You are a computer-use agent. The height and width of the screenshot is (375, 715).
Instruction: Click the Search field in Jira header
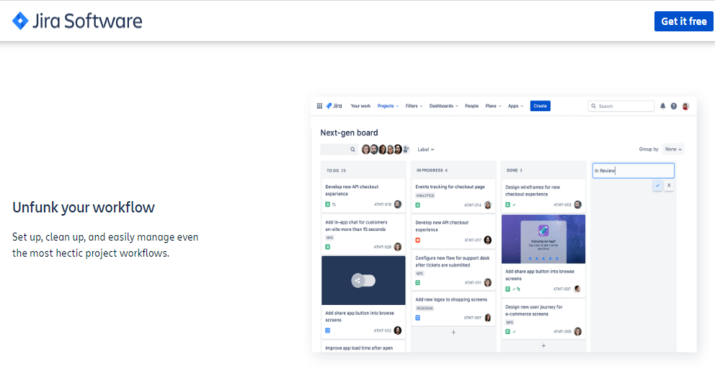(x=621, y=106)
